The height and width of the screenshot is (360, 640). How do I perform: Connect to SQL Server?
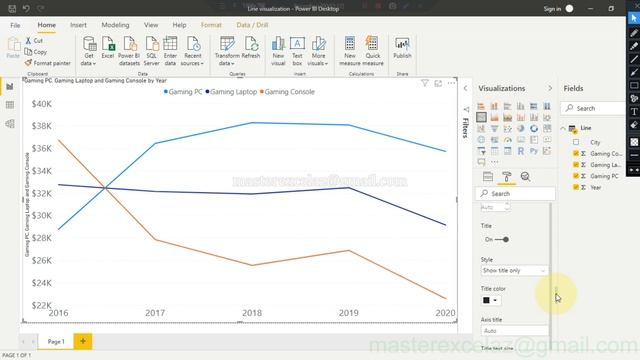pyautogui.click(x=151, y=51)
